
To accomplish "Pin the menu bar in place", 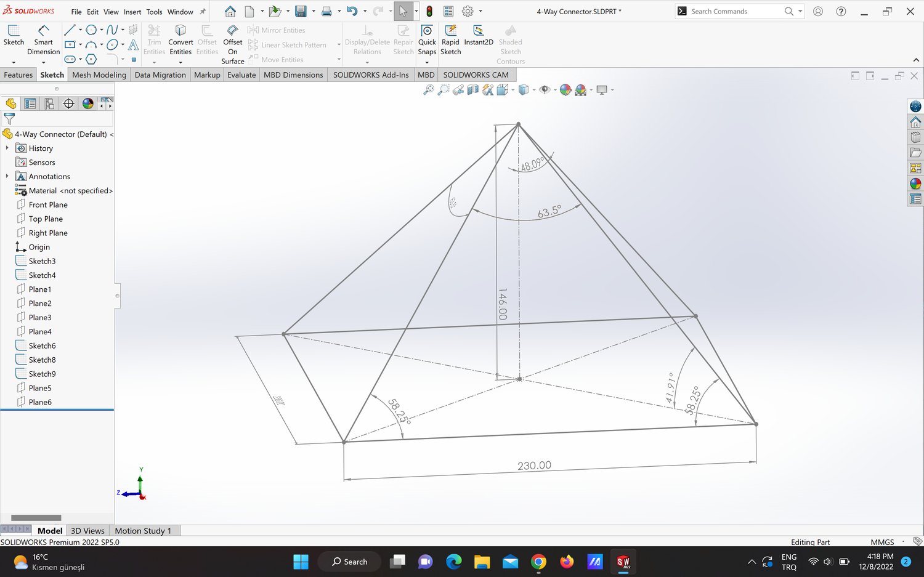I will pyautogui.click(x=203, y=12).
